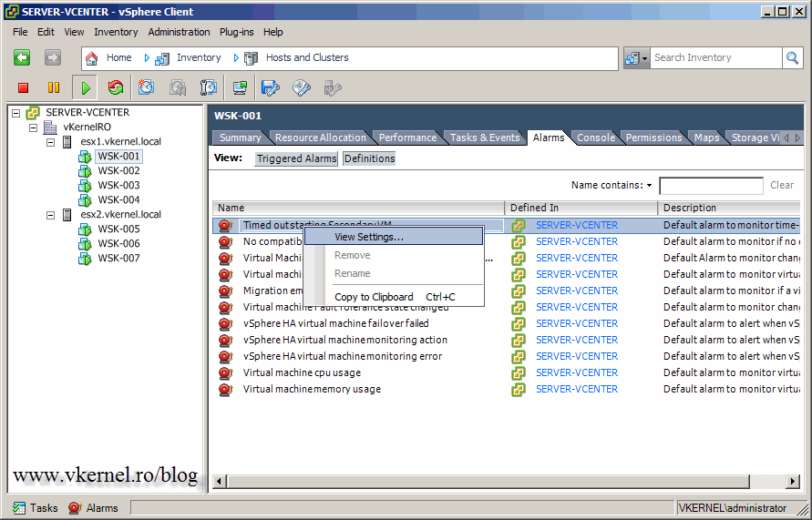Screen dimensions: 812x520
Task: Click the floppy connect toolbar icon
Action: (x=271, y=87)
